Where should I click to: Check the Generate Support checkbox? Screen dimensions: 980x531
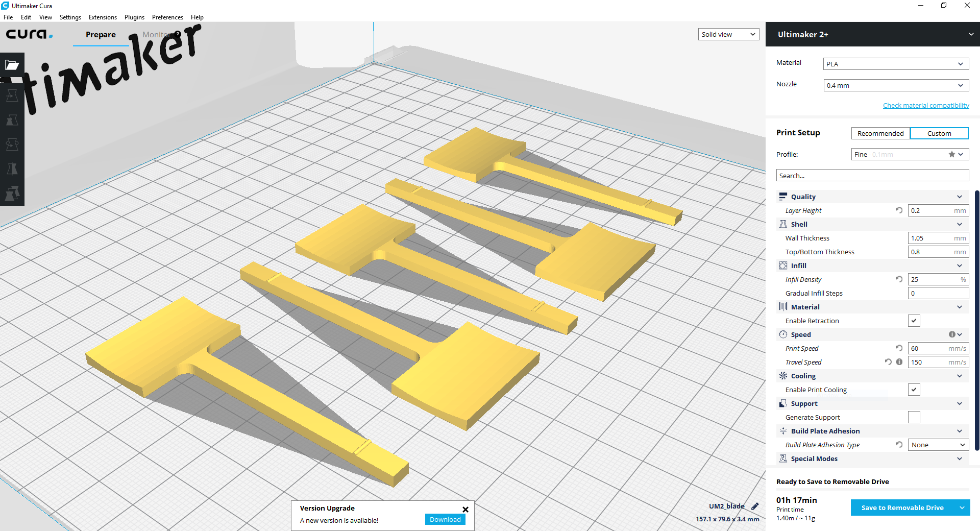tap(914, 417)
